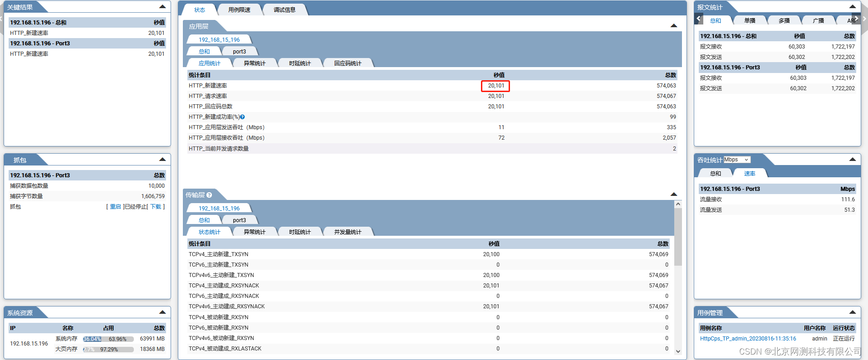Open 回应码统计 tab
This screenshot has height=360, width=868.
pos(348,63)
